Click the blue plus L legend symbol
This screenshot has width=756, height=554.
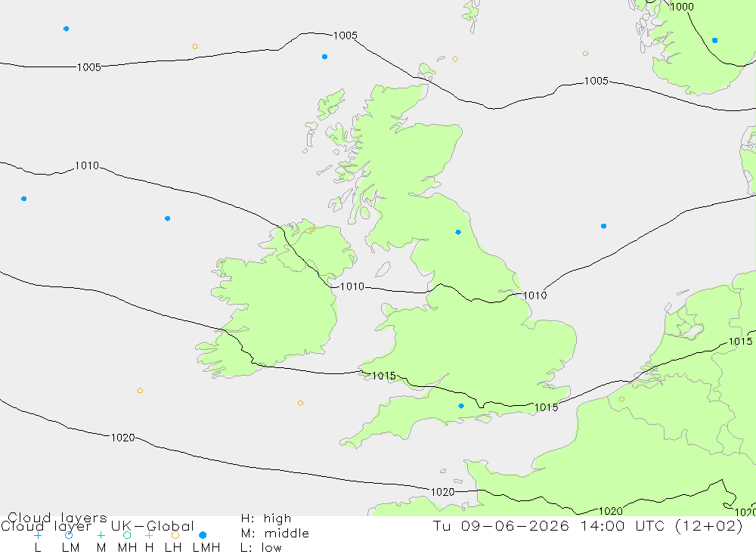[x=38, y=535]
